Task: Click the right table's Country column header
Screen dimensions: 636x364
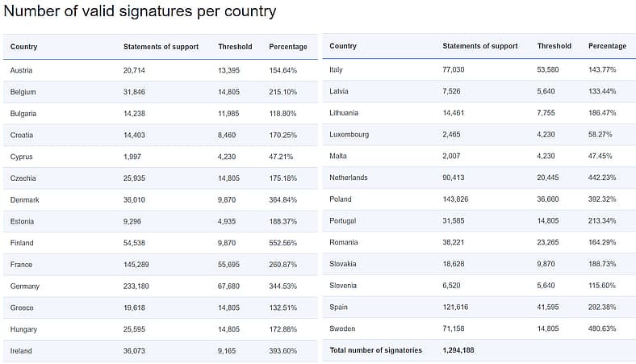Action: [x=343, y=46]
